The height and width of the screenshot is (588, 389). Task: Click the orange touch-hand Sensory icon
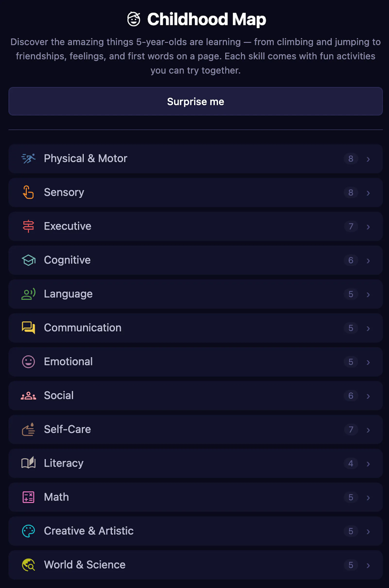(x=28, y=192)
